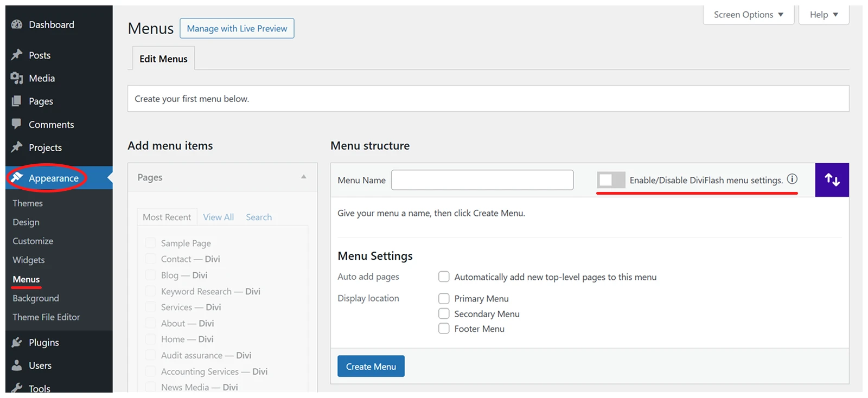Click inside the Menu Name field

(482, 180)
